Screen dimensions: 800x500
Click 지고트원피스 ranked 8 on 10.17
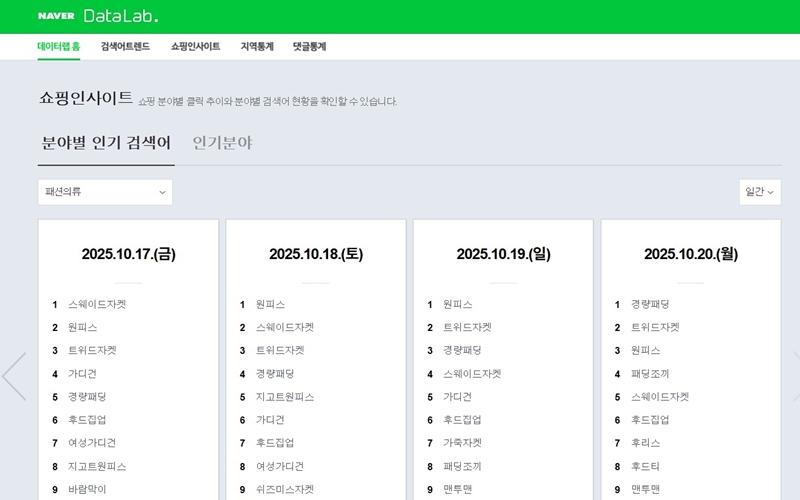click(x=97, y=466)
